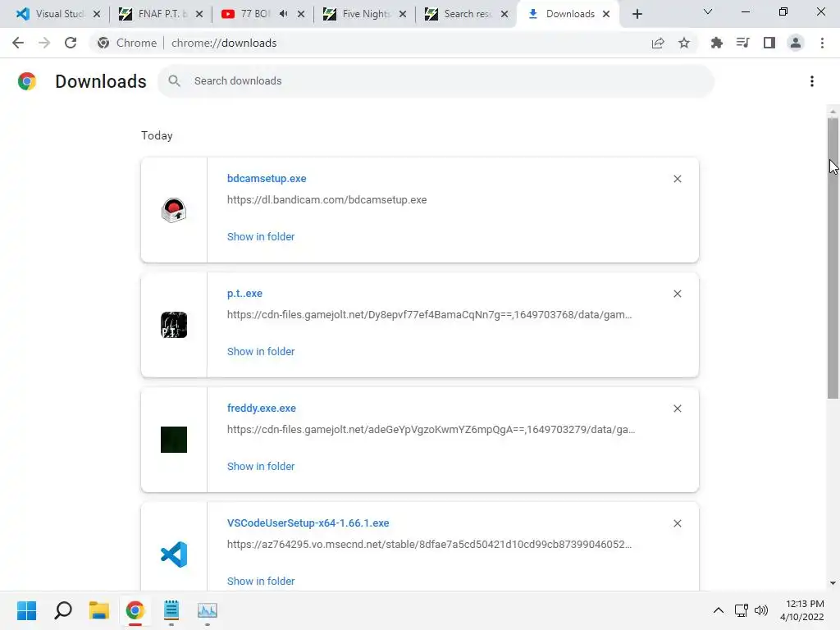Screen dimensions: 840x630
Task: Show VSCodeUserSetup in folder
Action: coord(261,581)
